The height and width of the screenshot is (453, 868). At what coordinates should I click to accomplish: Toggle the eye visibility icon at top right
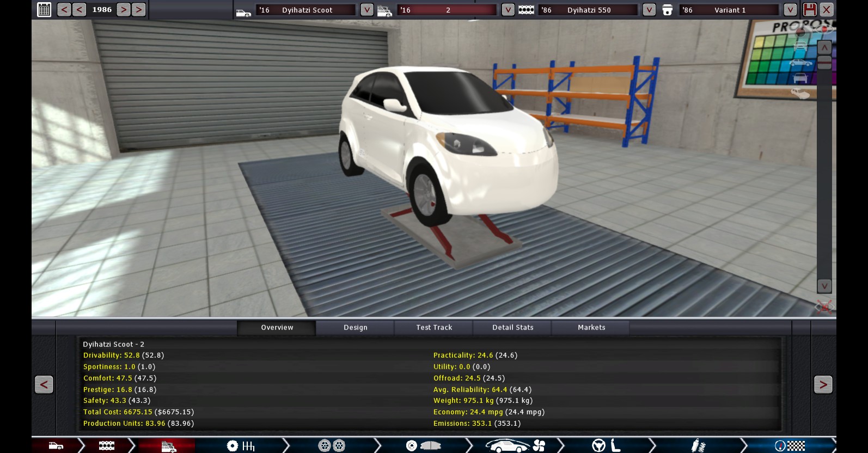(824, 28)
